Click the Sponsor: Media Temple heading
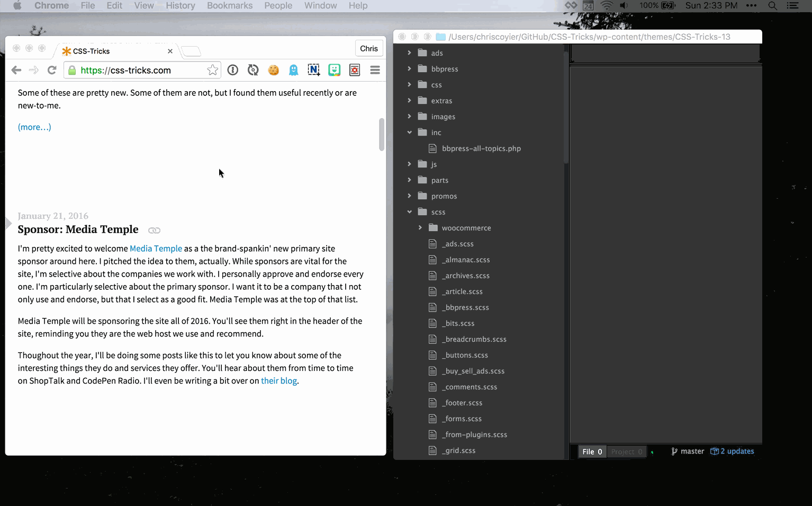Screen dimensions: 812x506 click(x=78, y=229)
